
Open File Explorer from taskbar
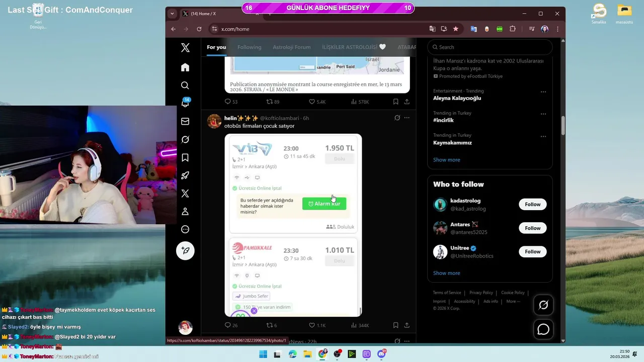tap(307, 354)
